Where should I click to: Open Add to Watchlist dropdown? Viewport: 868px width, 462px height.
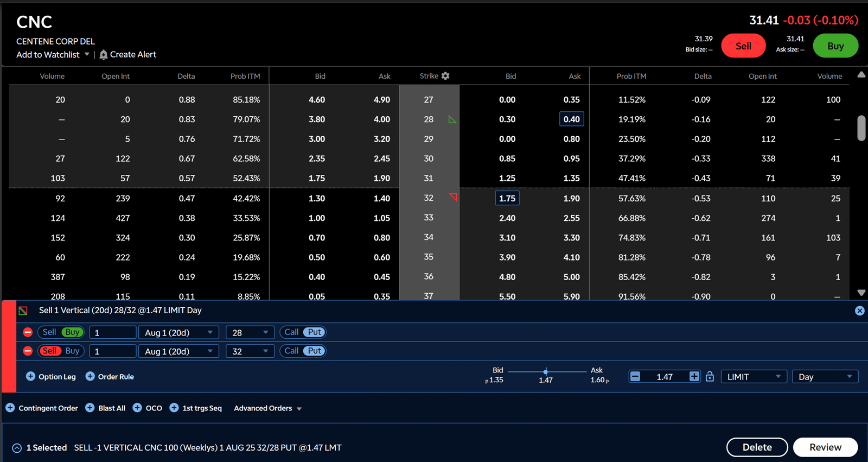(x=87, y=54)
